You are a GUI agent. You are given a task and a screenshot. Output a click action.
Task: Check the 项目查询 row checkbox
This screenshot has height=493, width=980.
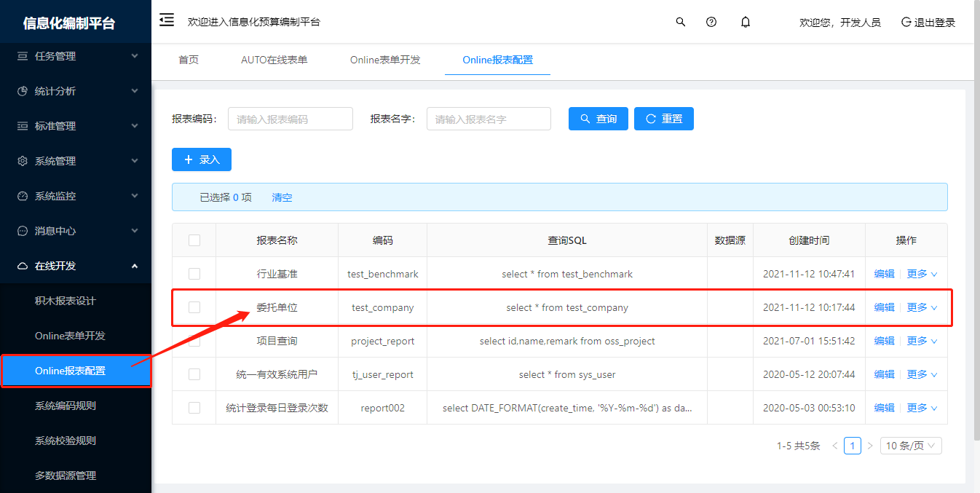click(x=194, y=341)
